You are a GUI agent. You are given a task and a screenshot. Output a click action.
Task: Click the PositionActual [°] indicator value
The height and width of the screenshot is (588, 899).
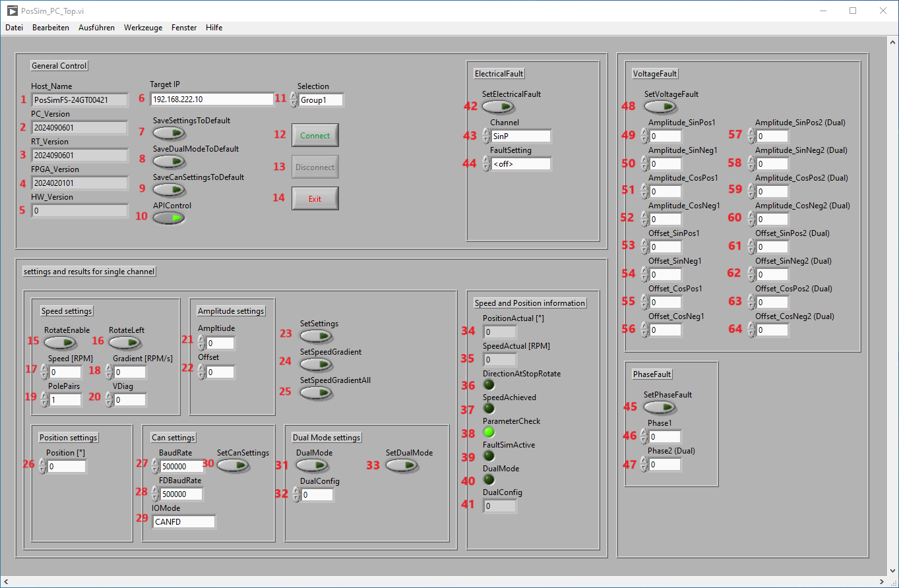tap(500, 332)
